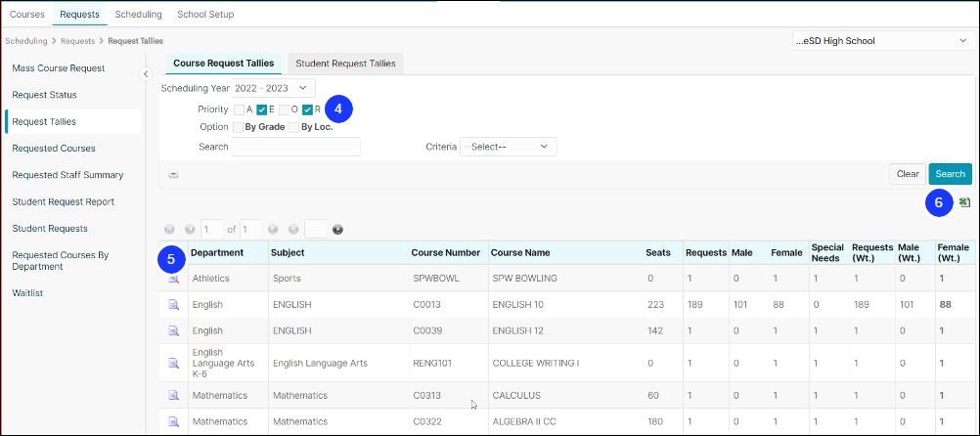Go to first page arrow
The image size is (980, 436).
(169, 230)
